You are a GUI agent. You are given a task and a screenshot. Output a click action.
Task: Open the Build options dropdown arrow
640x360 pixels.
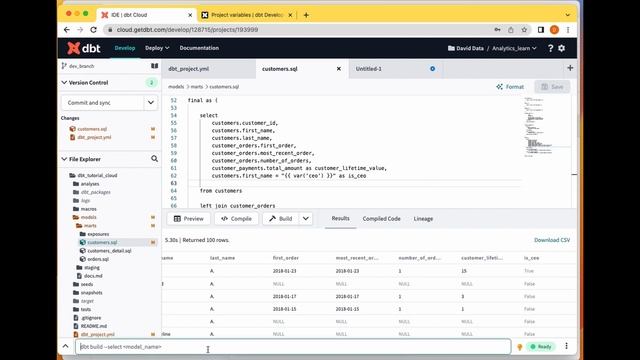(306, 219)
